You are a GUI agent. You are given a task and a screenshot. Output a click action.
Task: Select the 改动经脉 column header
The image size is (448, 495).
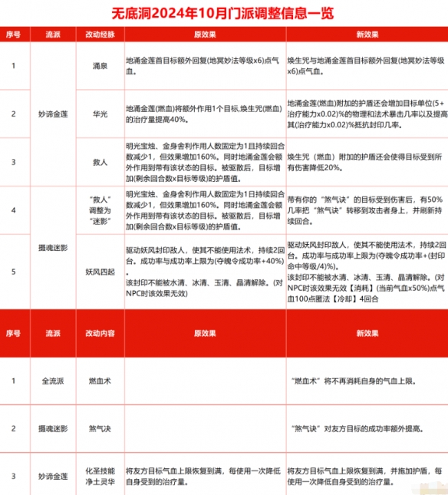100,35
